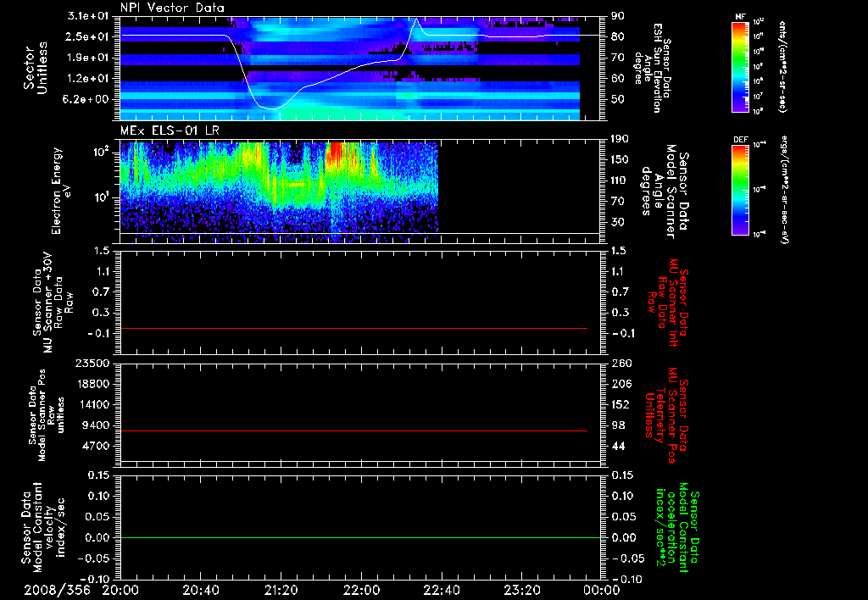
Task: Select the "MEx ELS-01 LR" panel title
Action: tap(170, 131)
